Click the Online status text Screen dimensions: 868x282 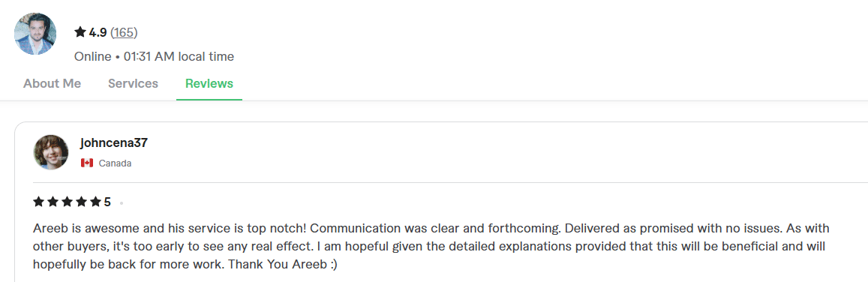tap(92, 56)
